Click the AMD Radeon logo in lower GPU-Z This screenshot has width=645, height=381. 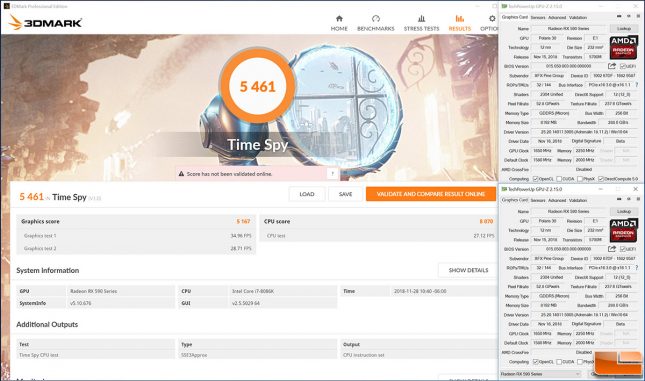point(624,230)
